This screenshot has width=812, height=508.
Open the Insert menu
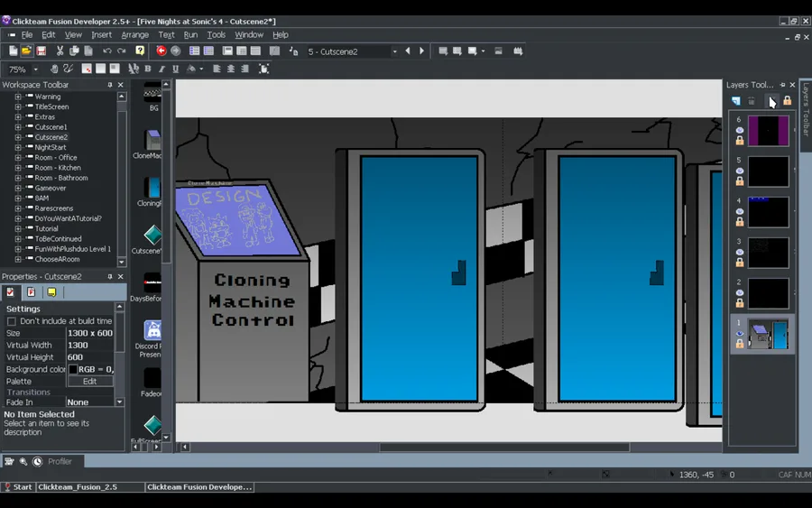click(101, 34)
